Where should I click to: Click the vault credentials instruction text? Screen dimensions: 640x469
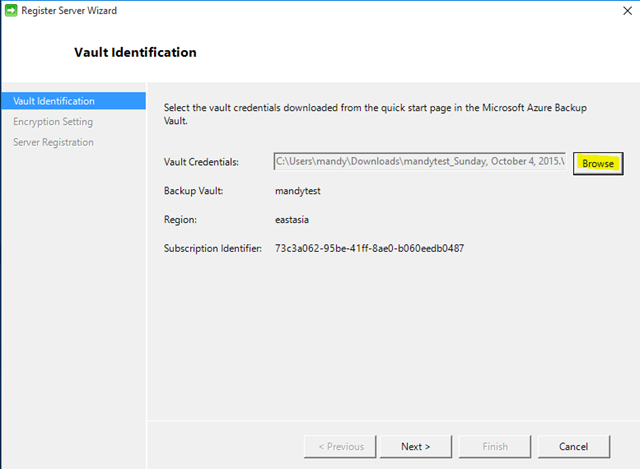point(375,114)
